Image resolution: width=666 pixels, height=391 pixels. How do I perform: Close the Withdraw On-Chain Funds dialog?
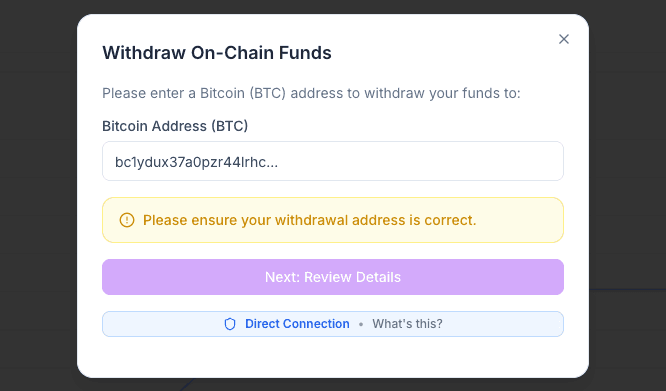pyautogui.click(x=564, y=39)
